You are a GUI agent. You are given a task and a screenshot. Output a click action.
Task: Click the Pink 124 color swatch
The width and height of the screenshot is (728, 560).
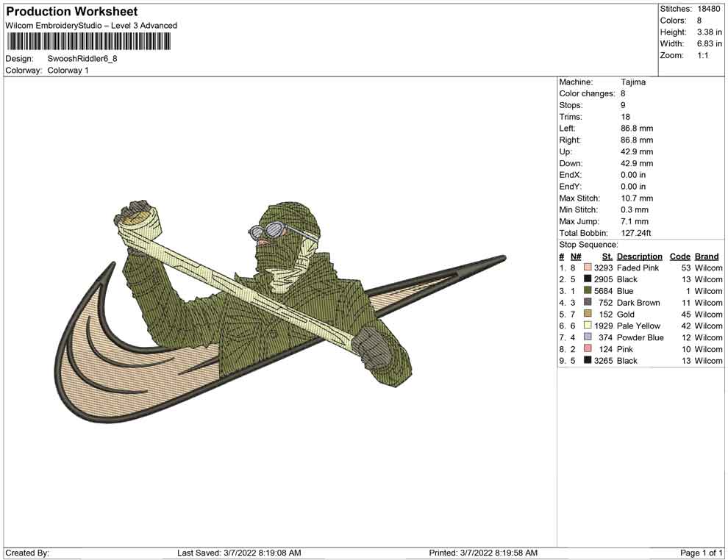(x=588, y=349)
